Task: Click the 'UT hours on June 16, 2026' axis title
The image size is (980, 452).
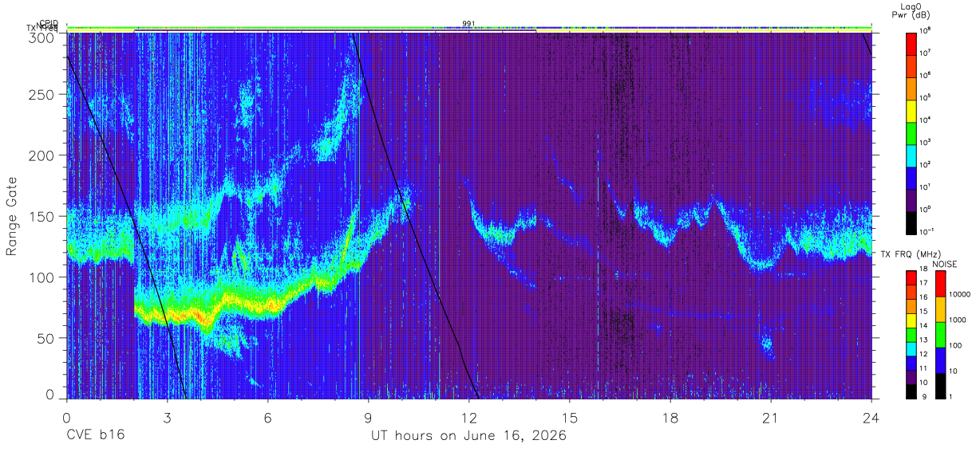Action: coord(468,436)
